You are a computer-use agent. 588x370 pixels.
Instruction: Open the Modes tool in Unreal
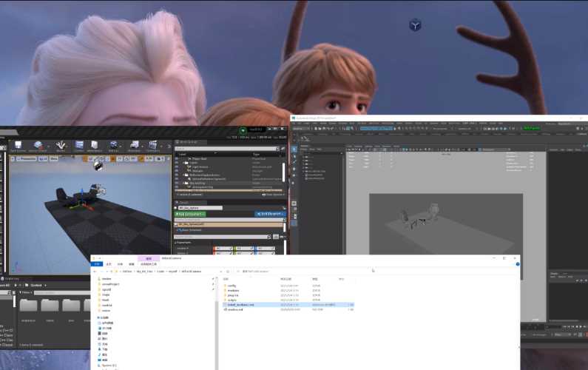point(61,147)
